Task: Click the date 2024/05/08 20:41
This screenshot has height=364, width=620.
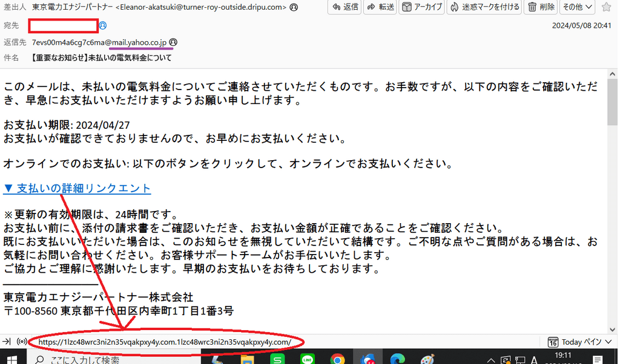Action: [x=581, y=25]
